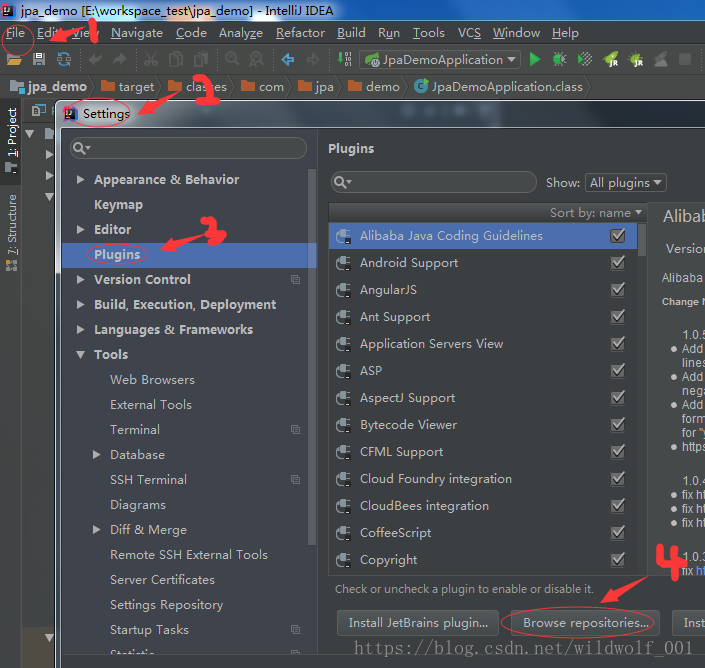Open the VCS menu
The image size is (705, 668).
469,33
